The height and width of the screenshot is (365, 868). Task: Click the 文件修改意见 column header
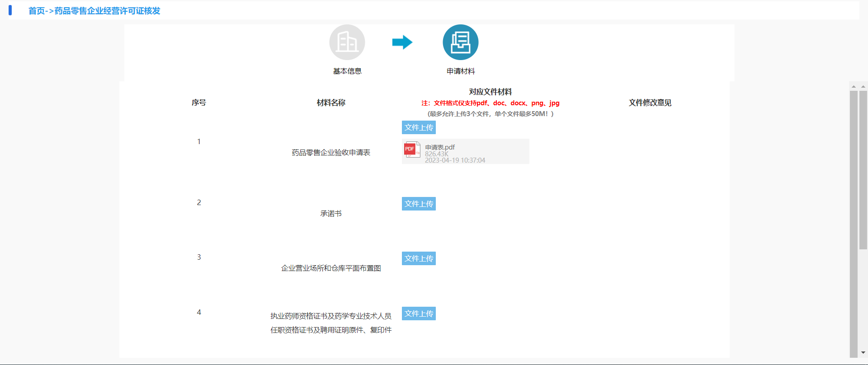[650, 103]
